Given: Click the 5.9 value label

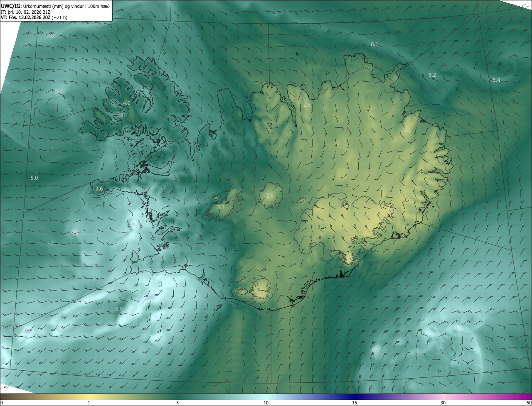Looking at the screenshot, I should click(x=119, y=309).
